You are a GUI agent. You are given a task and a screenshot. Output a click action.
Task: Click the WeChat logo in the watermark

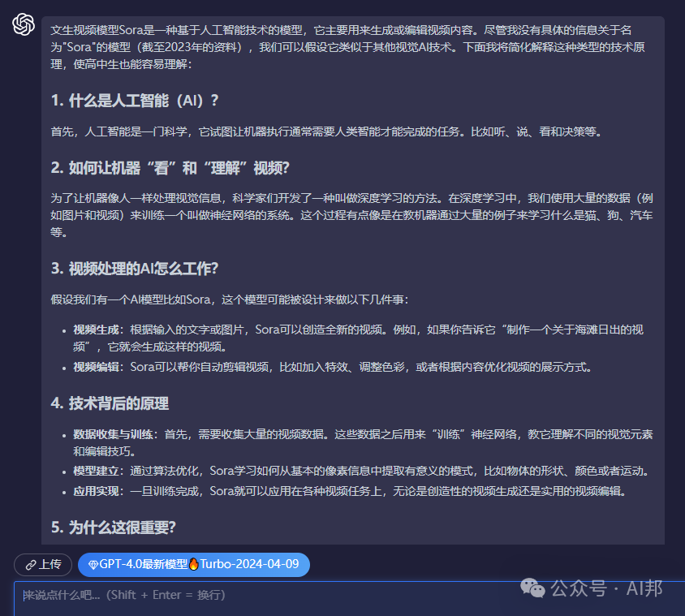536,588
